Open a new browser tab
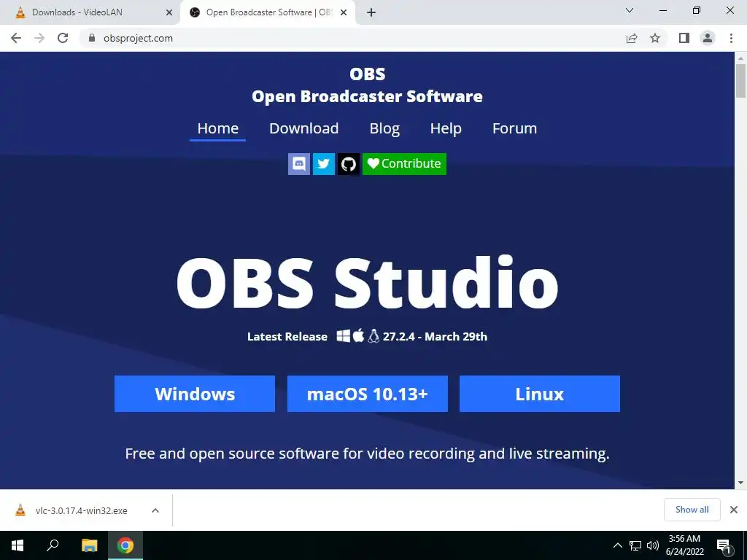The image size is (747, 560). pyautogui.click(x=371, y=12)
